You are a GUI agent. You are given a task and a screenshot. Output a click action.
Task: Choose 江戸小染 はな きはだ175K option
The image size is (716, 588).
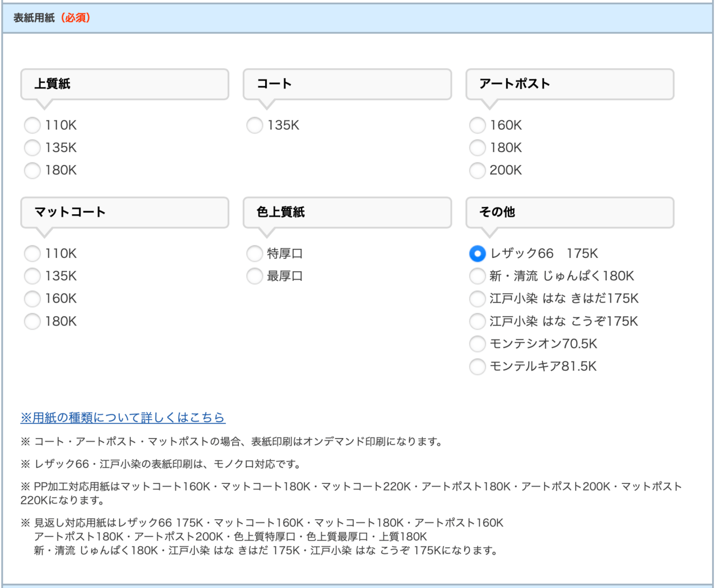(x=477, y=299)
